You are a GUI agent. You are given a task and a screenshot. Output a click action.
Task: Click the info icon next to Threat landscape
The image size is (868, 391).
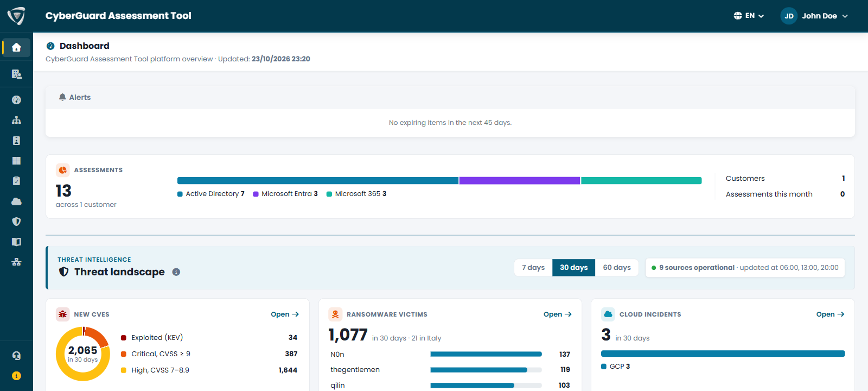pos(176,272)
